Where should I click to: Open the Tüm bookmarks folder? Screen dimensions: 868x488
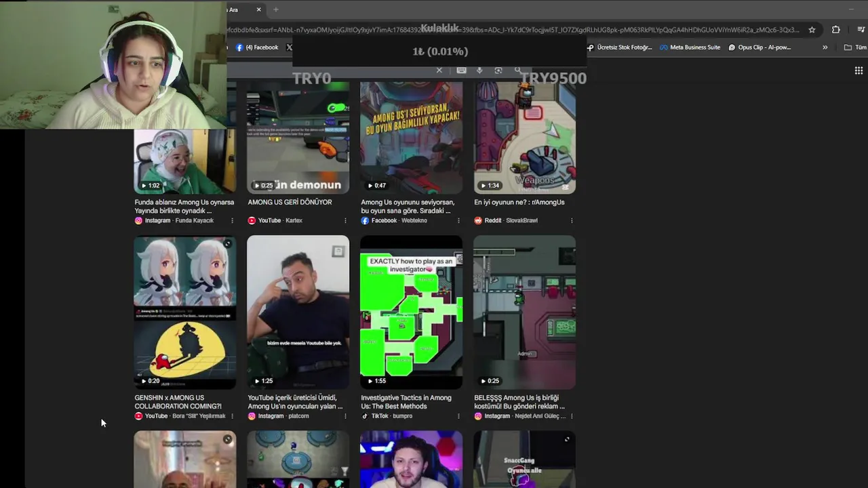point(855,47)
